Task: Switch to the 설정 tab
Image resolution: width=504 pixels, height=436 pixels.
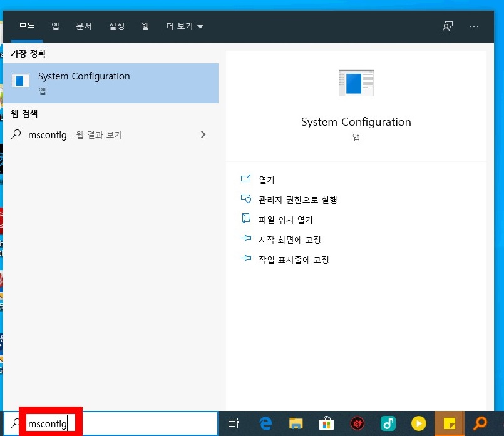Action: [116, 26]
